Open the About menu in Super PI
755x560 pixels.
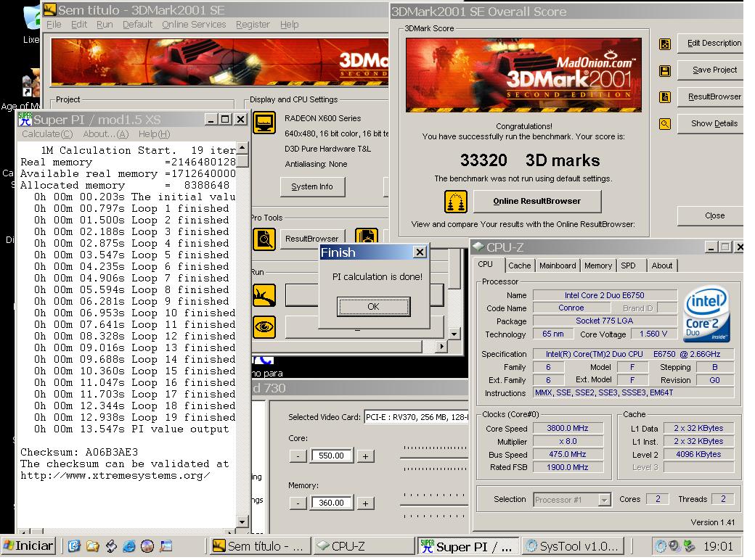106,134
